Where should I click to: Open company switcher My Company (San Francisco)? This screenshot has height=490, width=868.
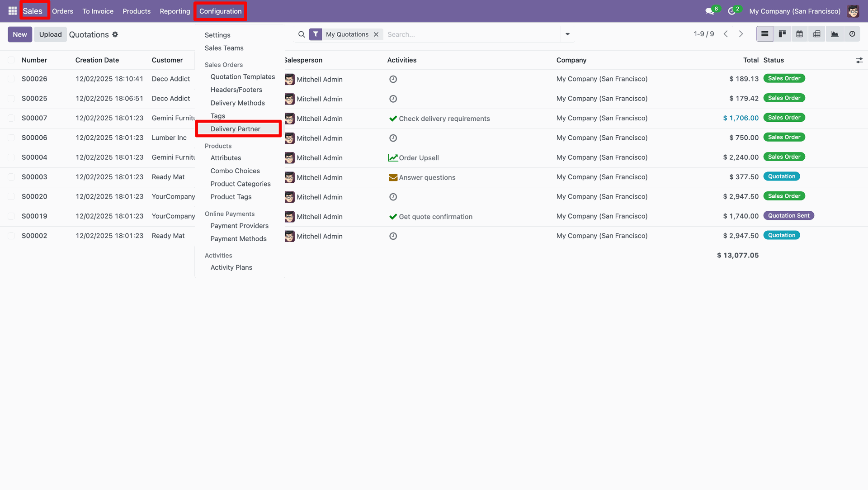[794, 11]
